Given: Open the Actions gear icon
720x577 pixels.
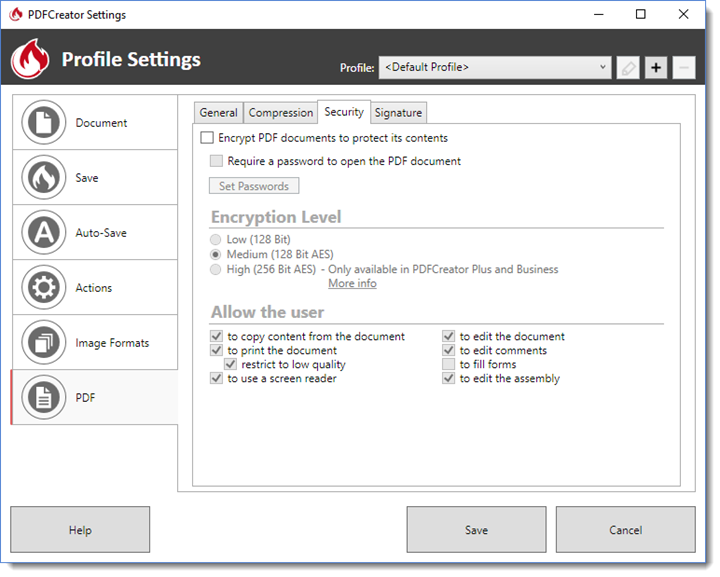Looking at the screenshot, I should [44, 288].
